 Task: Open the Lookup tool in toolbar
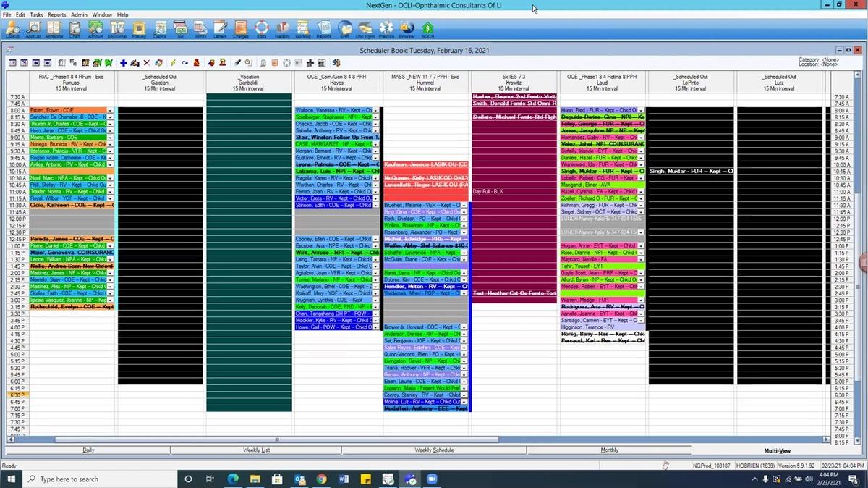click(12, 29)
